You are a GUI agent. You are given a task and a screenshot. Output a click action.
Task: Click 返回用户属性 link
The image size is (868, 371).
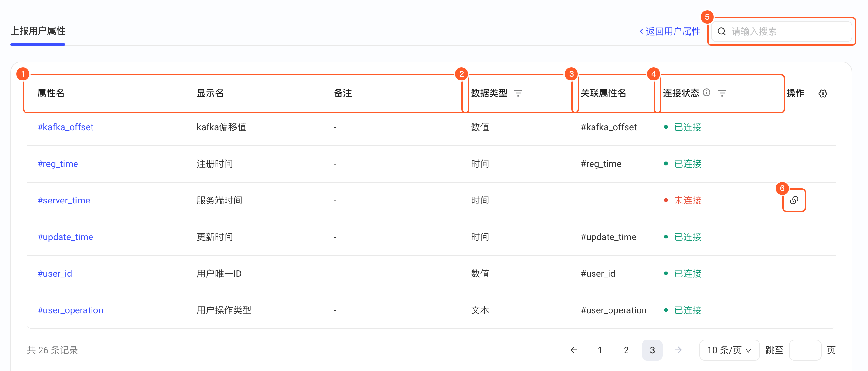coord(670,31)
